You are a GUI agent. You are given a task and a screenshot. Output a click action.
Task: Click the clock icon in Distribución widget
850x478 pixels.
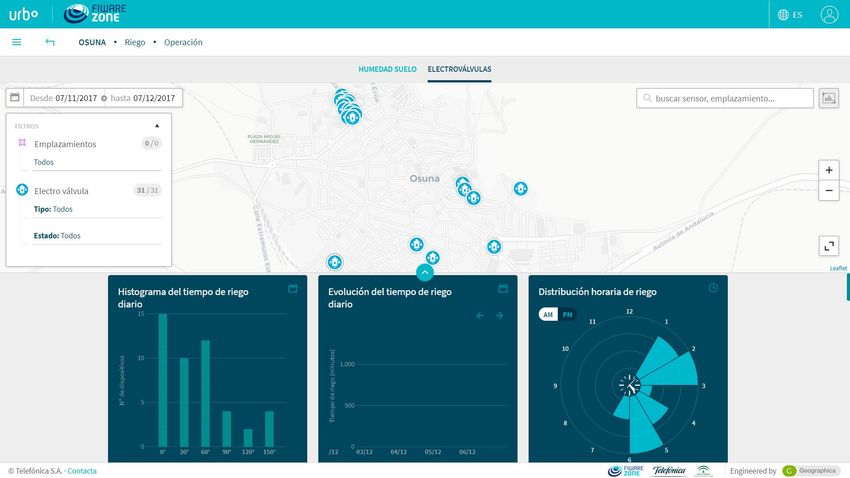(x=713, y=288)
